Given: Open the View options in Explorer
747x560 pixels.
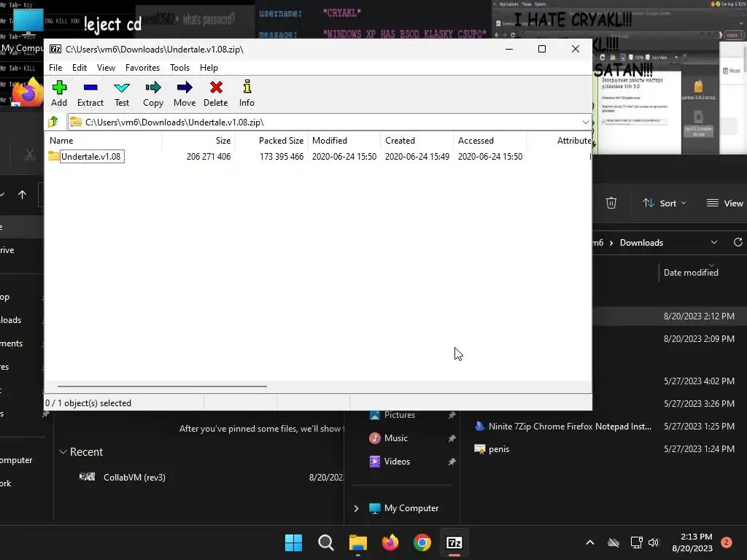Looking at the screenshot, I should tap(724, 203).
